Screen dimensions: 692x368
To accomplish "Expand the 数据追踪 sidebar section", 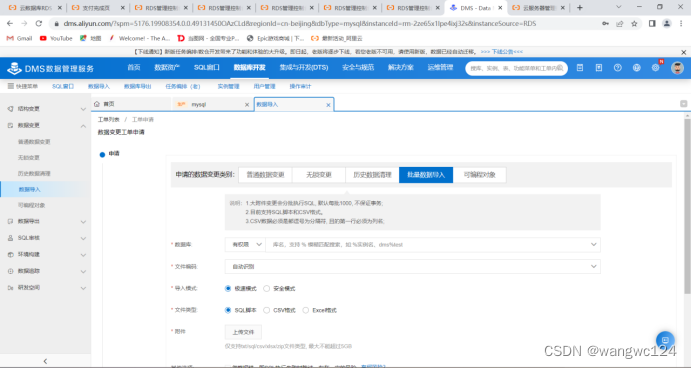I will pyautogui.click(x=83, y=271).
